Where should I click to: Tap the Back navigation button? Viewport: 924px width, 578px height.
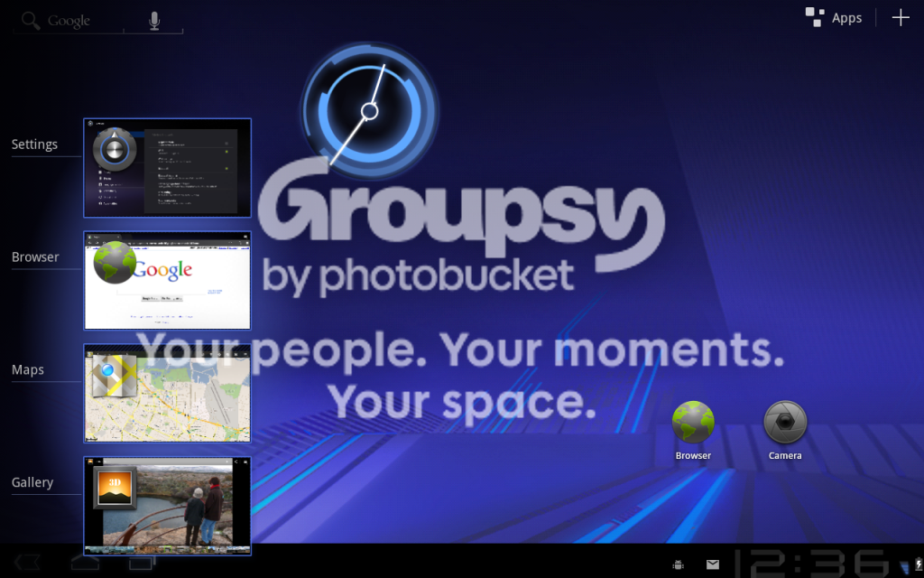[x=27, y=563]
